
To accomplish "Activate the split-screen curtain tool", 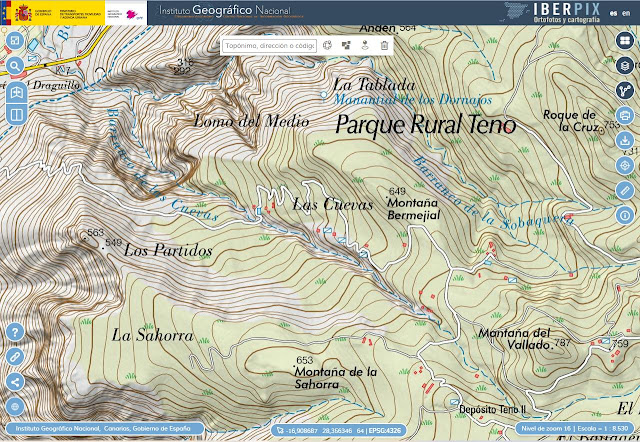I will click(x=17, y=115).
